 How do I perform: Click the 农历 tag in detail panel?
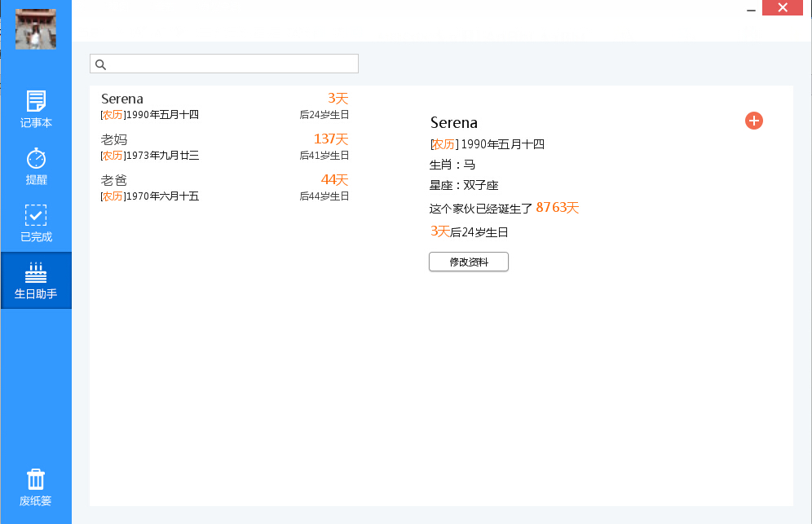point(444,145)
